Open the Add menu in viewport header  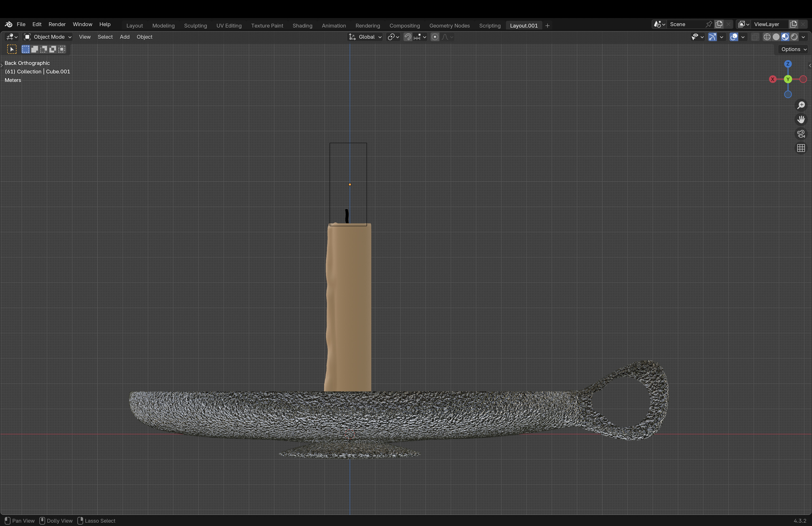124,37
